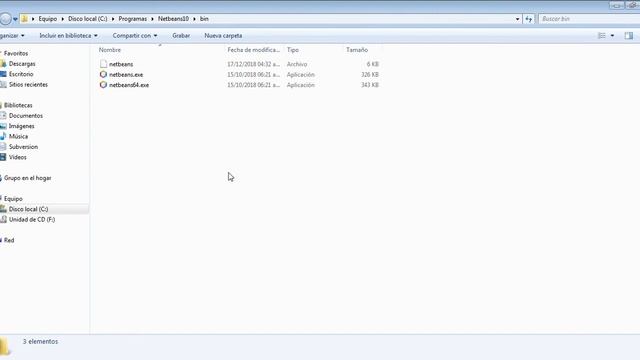Click the back navigation button
640x360 pixels.
[5, 19]
